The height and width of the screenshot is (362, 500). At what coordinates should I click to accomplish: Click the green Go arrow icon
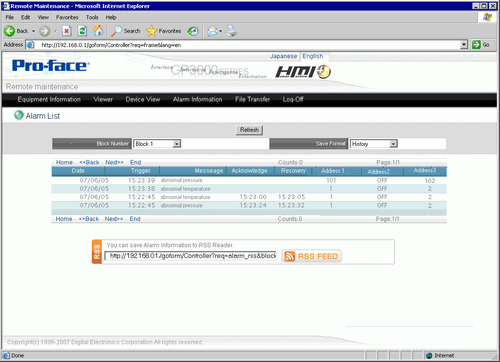coord(476,45)
